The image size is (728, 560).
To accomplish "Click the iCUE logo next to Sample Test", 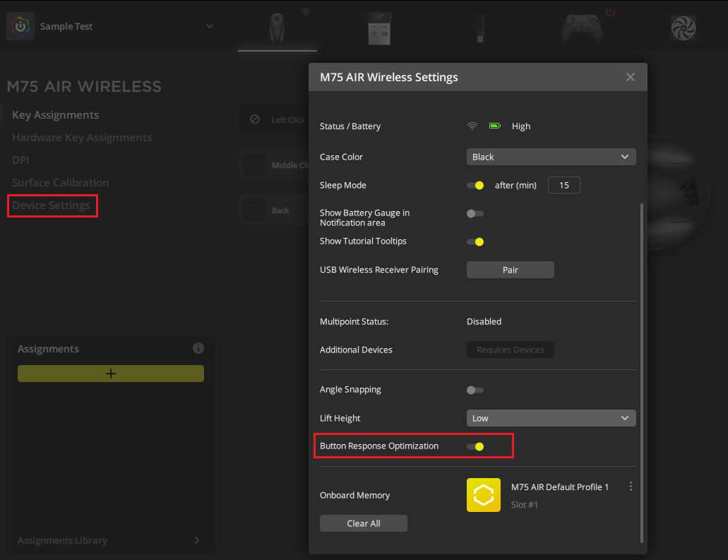I will (x=20, y=26).
